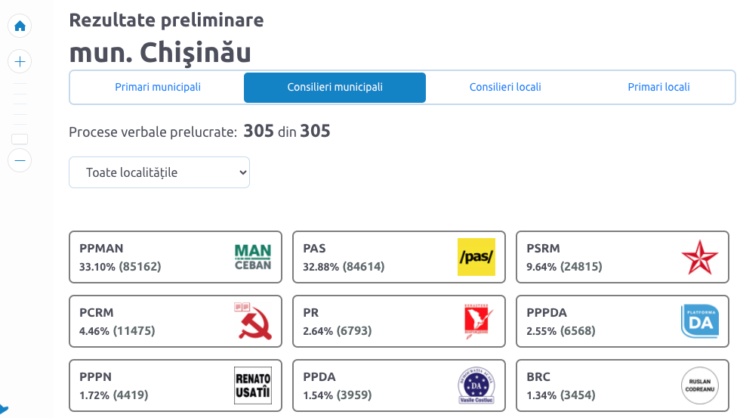Click the PCRM hammer and sickle logo
Viewport: 740px width, 418px height.
pos(252,321)
